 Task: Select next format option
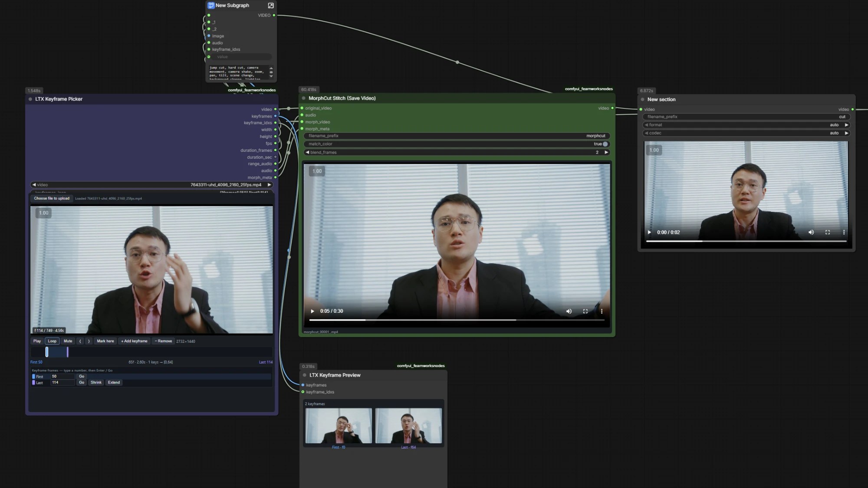click(x=846, y=125)
